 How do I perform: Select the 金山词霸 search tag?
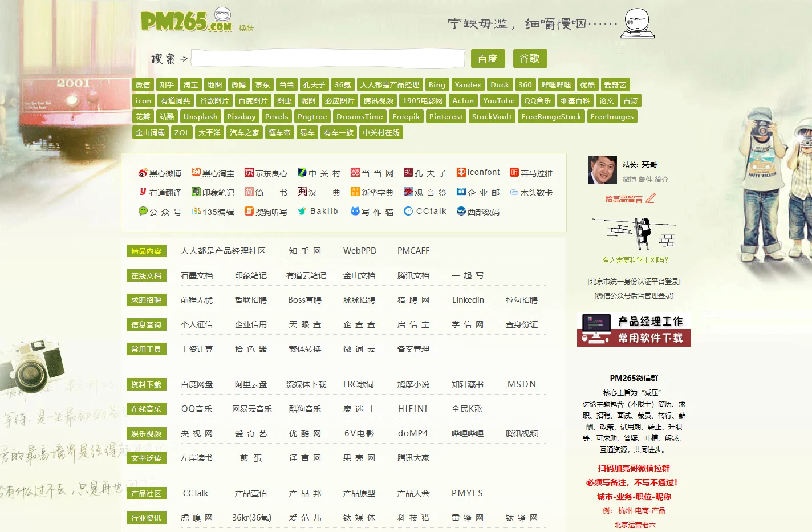pos(150,132)
